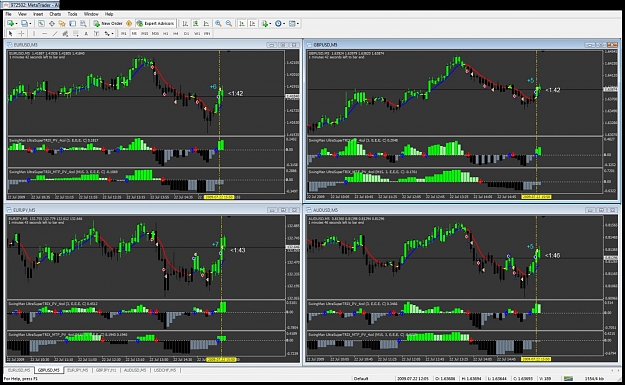Switch timeframe to M30
This screenshot has height=385, width=625.
point(155,33)
